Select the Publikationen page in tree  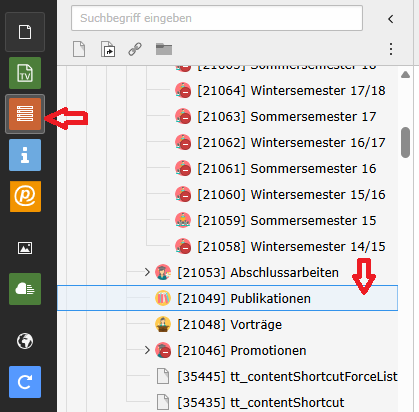pos(227,298)
